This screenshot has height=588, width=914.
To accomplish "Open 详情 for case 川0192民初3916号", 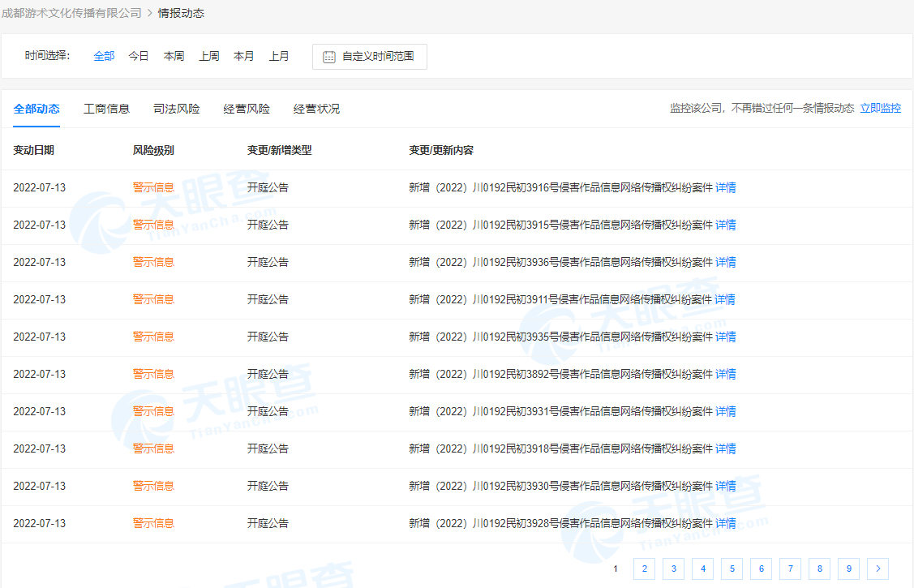I will tap(725, 188).
